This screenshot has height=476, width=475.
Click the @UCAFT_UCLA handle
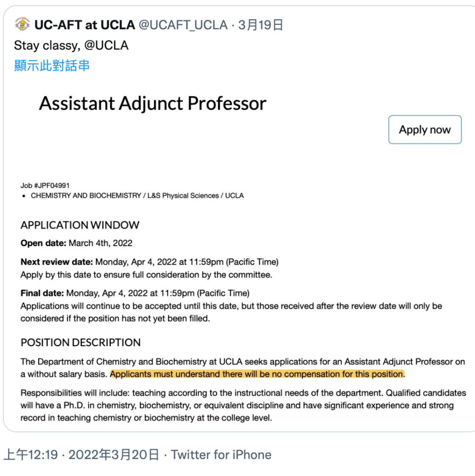183,25
